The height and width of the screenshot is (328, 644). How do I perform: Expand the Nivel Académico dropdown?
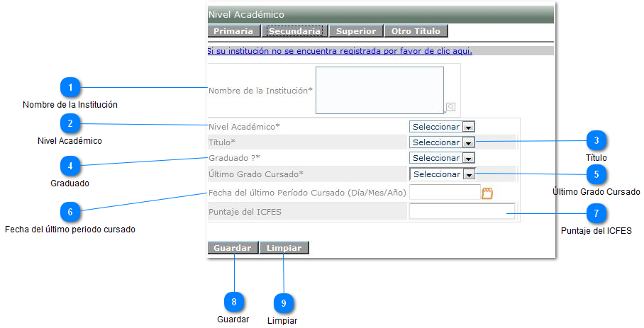point(441,127)
